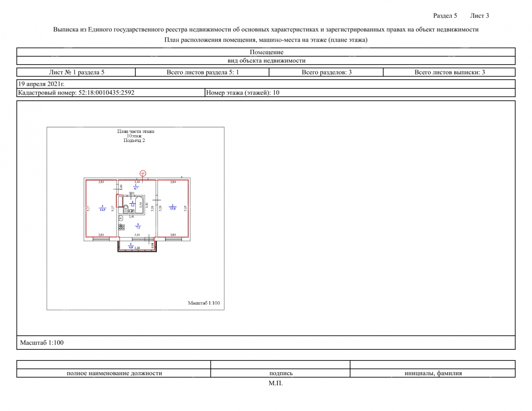Click the toilet symbol in the bathroom
The image size is (532, 411).
[x=126, y=207]
